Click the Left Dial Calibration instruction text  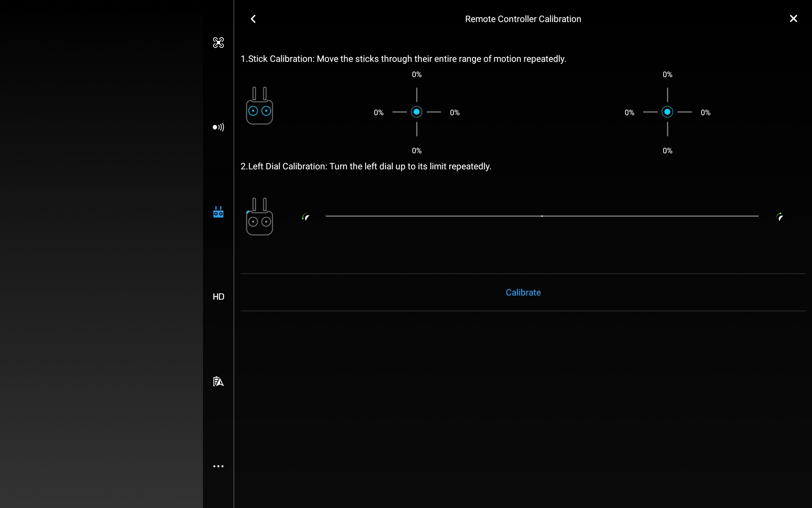point(366,166)
